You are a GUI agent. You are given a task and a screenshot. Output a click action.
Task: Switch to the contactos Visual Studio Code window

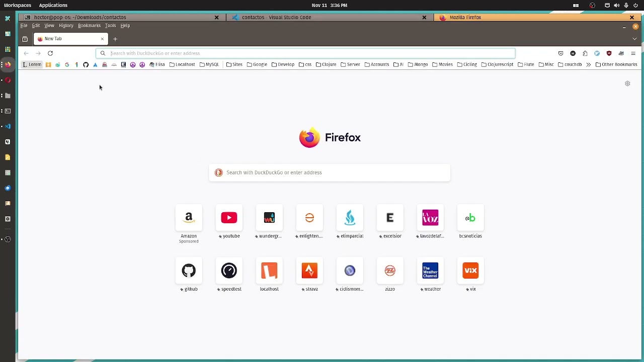point(330,17)
